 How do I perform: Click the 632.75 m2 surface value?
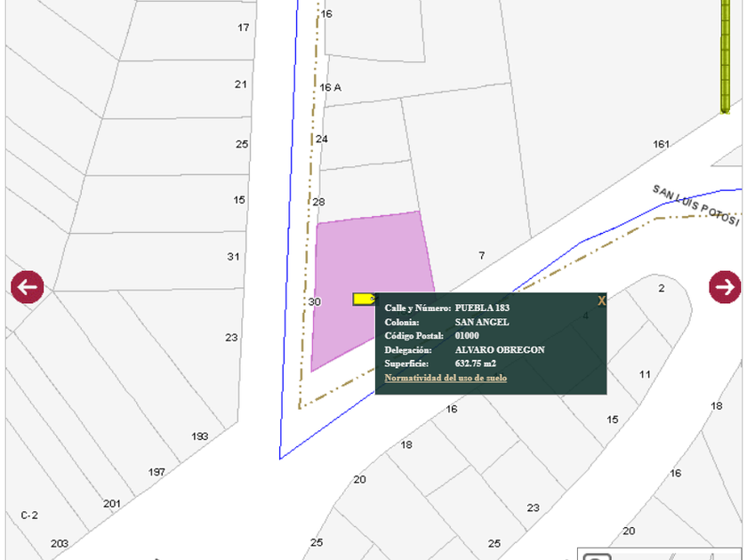pyautogui.click(x=476, y=364)
